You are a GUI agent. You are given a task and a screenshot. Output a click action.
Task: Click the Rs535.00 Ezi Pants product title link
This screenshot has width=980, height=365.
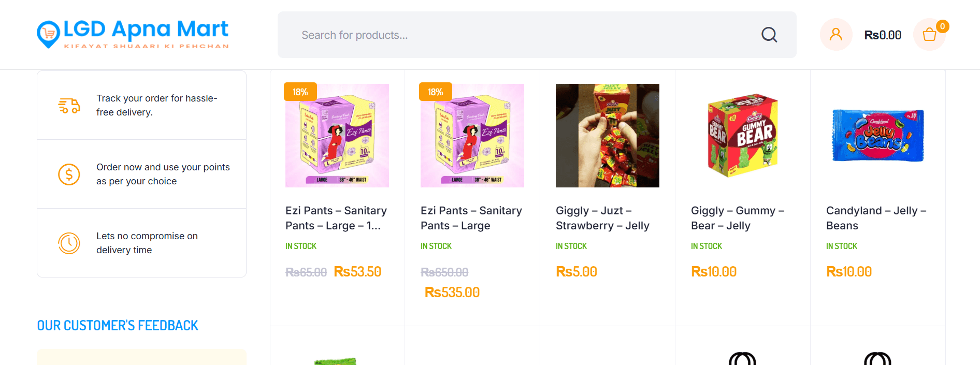(471, 218)
